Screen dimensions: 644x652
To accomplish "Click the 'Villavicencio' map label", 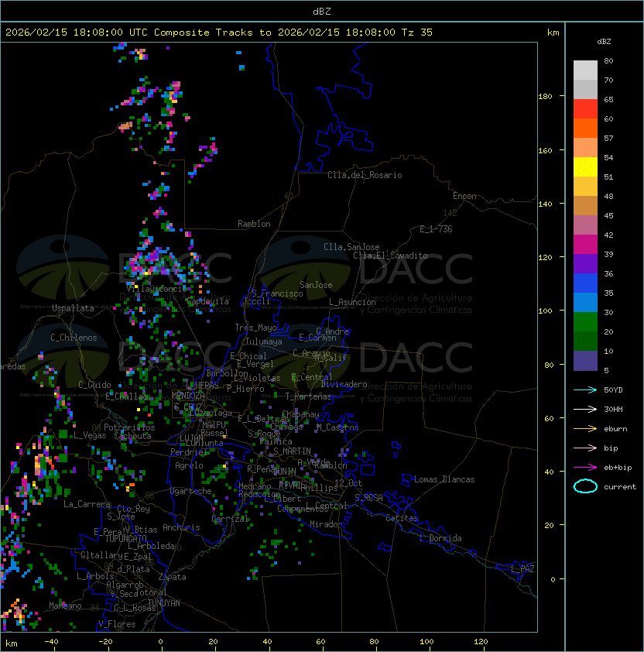I will point(156,289).
